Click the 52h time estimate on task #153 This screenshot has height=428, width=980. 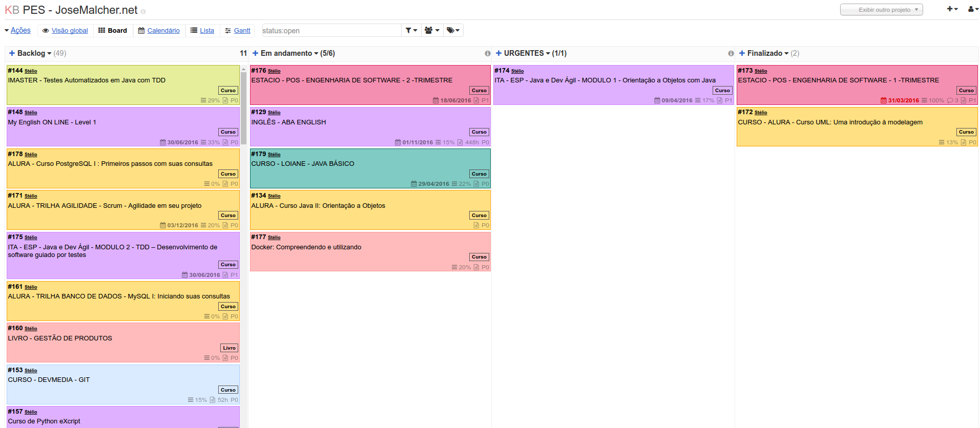(223, 400)
